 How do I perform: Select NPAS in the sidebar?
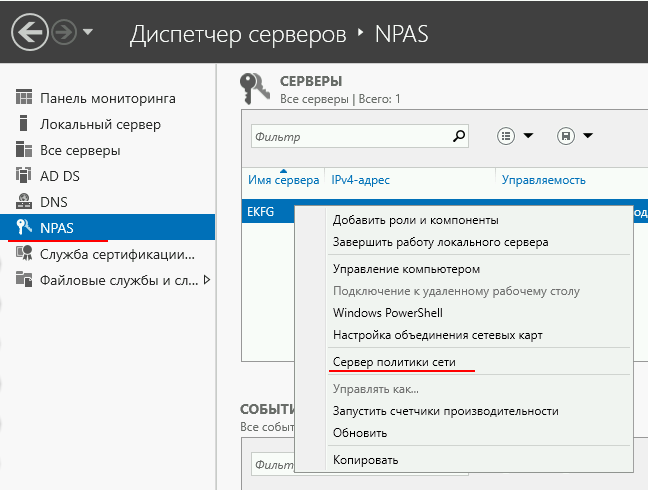[57, 228]
